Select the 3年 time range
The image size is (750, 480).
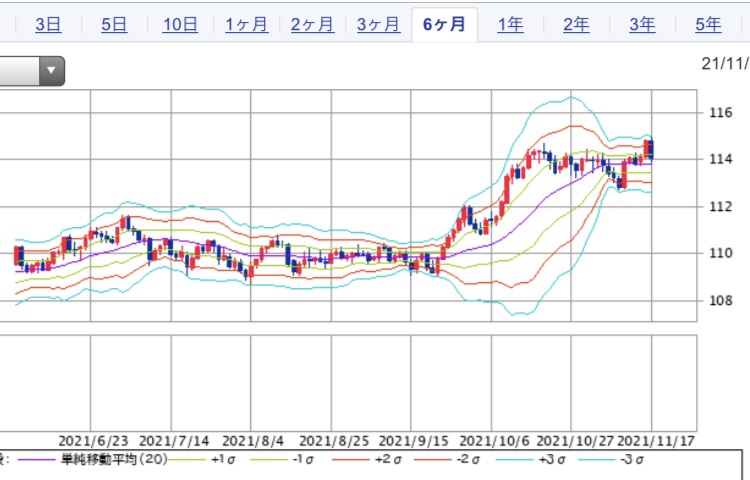[x=642, y=25]
